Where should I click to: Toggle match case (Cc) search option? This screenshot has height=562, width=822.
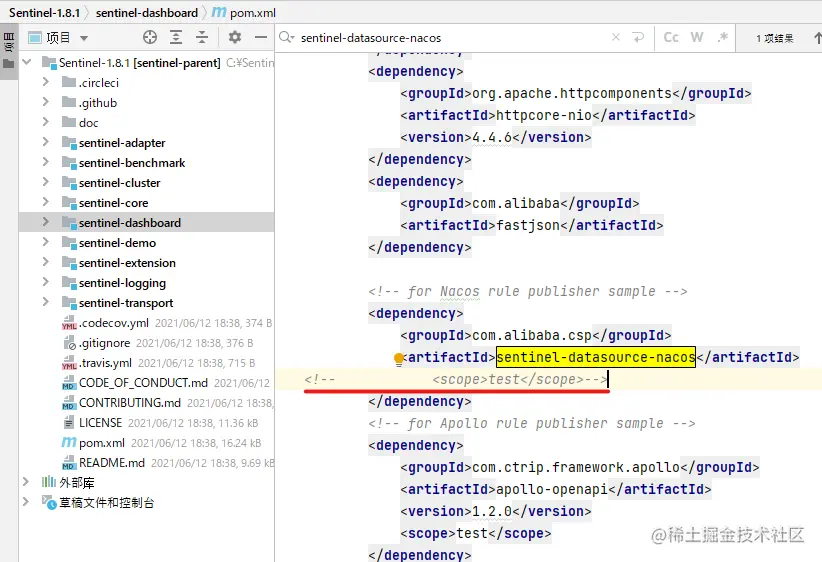pos(671,37)
